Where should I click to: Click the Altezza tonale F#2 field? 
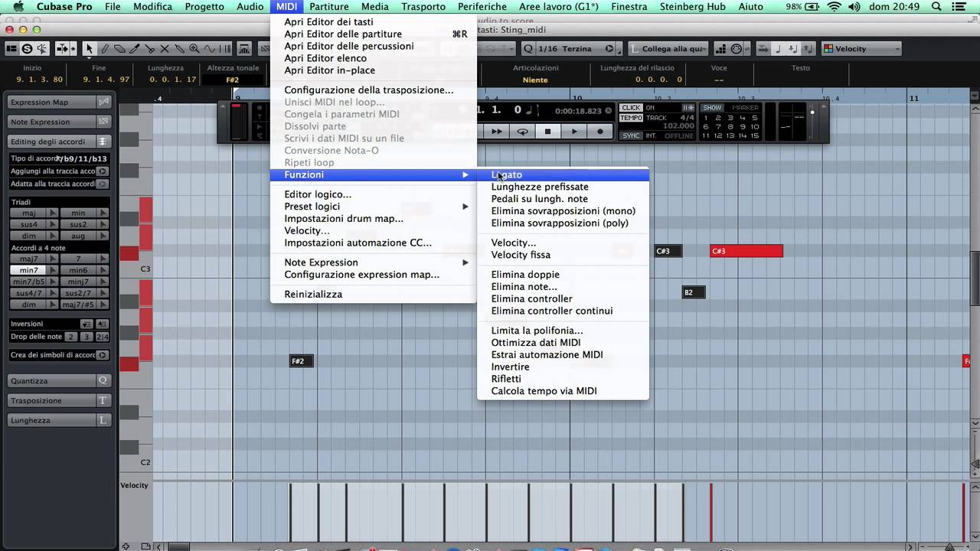tap(233, 80)
